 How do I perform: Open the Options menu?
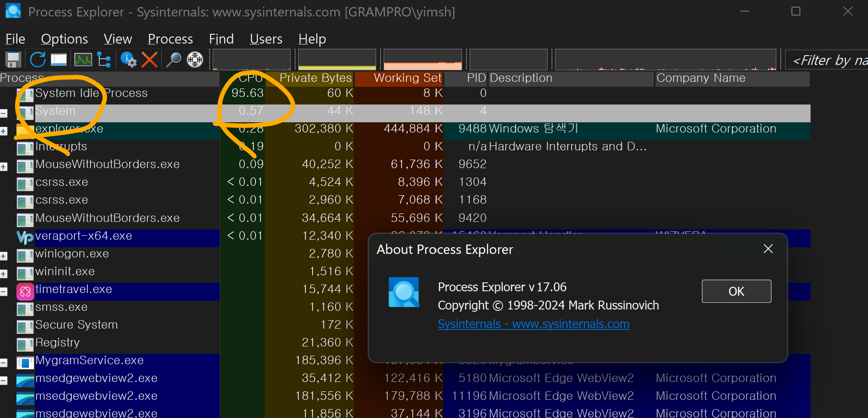[x=65, y=39]
